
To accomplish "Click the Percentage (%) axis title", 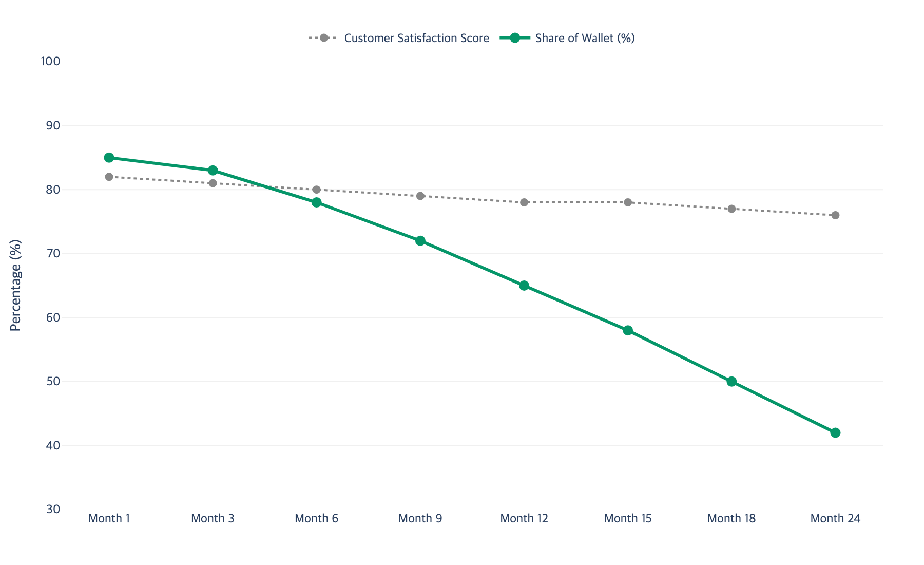I will click(16, 285).
